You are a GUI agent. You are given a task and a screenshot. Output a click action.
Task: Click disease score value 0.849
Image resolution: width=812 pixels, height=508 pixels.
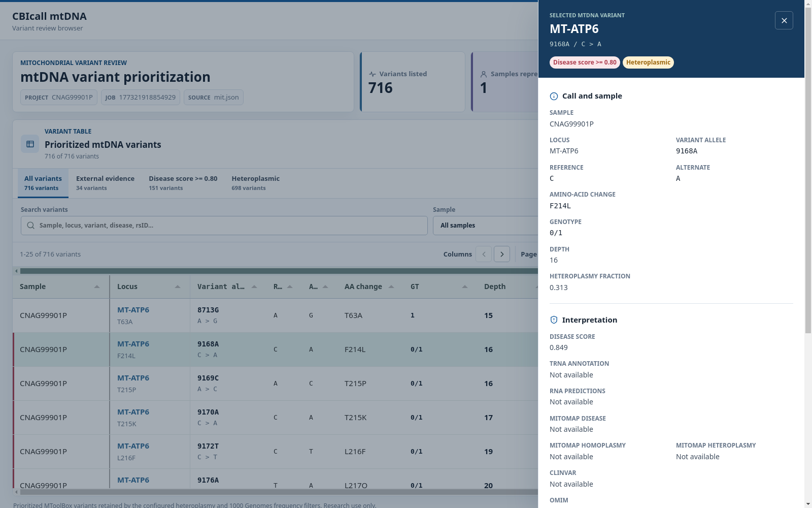click(x=558, y=347)
